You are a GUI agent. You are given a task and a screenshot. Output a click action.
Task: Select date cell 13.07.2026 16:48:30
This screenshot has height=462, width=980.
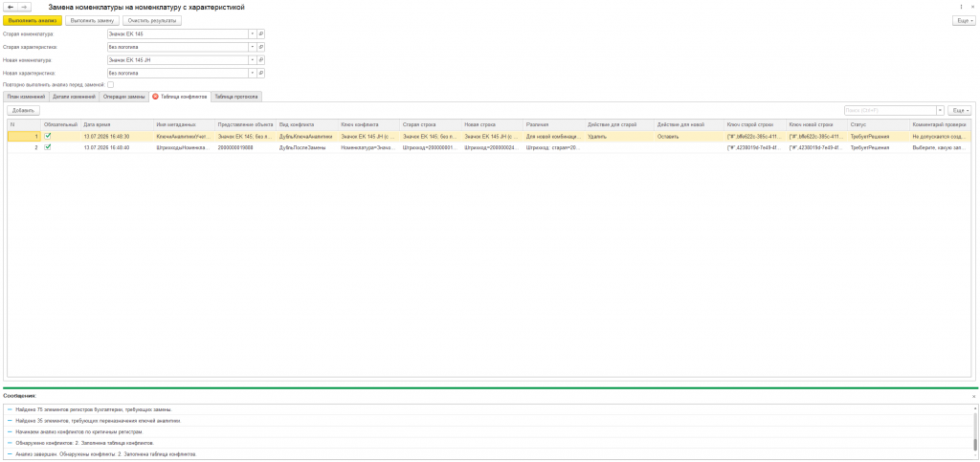(117, 136)
